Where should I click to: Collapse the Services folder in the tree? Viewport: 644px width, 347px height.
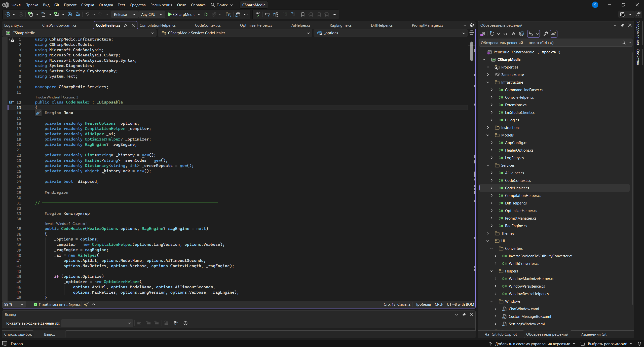(x=488, y=165)
